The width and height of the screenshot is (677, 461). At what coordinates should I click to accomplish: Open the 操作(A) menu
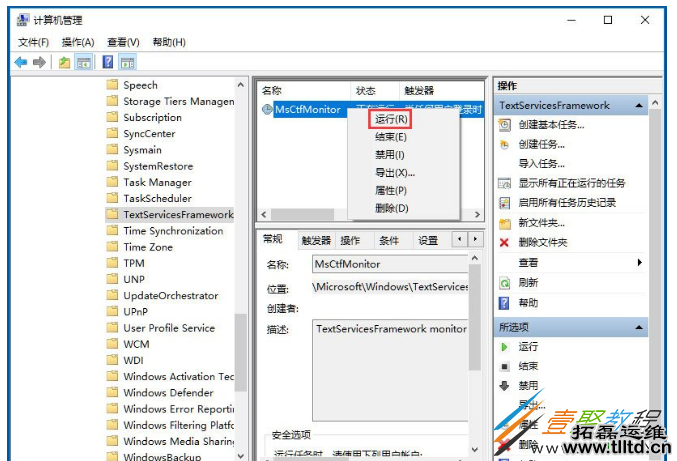78,42
